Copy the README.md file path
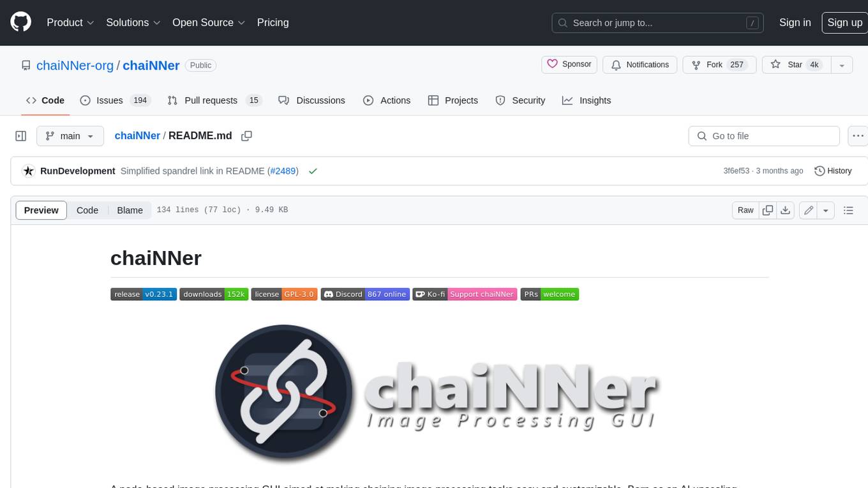Image resolution: width=868 pixels, height=488 pixels. click(247, 136)
